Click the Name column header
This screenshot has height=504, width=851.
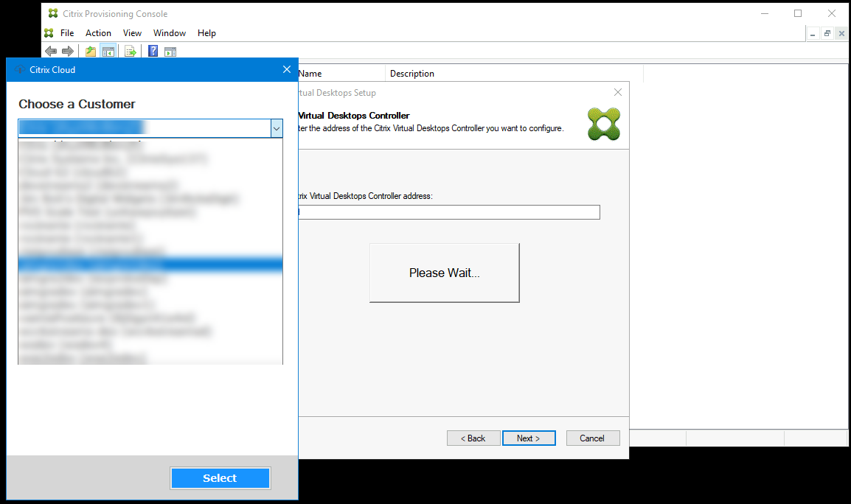[341, 73]
